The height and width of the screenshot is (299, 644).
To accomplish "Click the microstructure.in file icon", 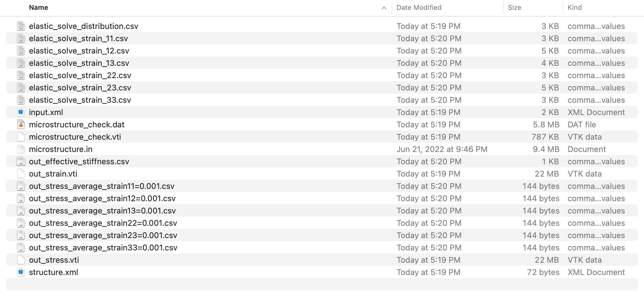I will pos(21,149).
